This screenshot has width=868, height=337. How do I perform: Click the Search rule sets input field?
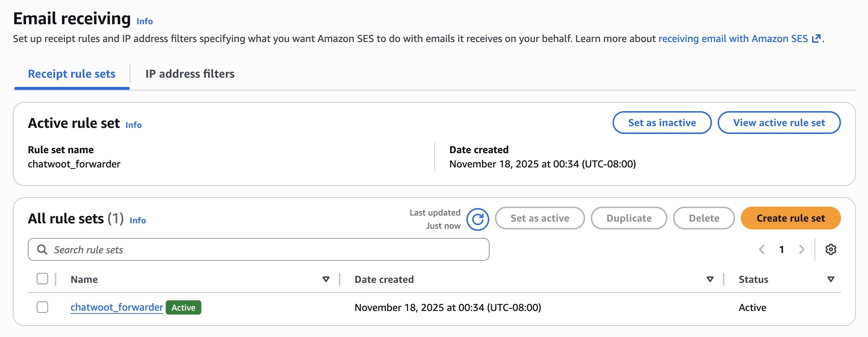point(249,249)
